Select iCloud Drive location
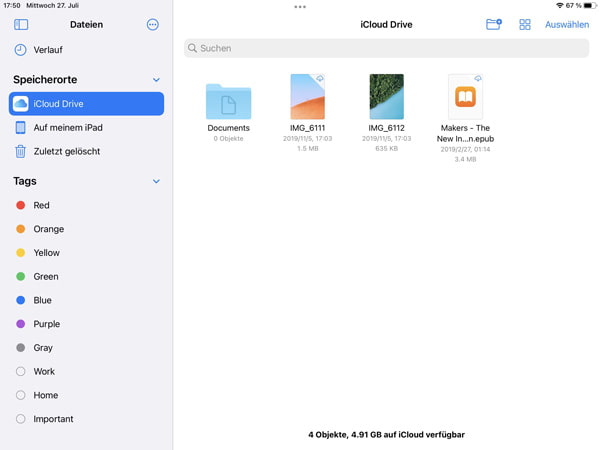This screenshot has width=600, height=450. point(86,103)
